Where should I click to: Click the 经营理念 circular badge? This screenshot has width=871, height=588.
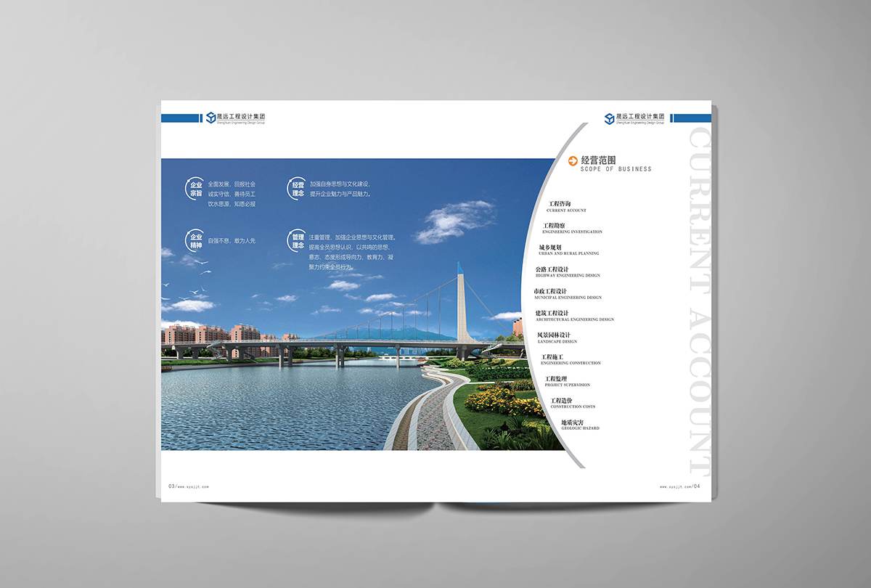point(298,189)
